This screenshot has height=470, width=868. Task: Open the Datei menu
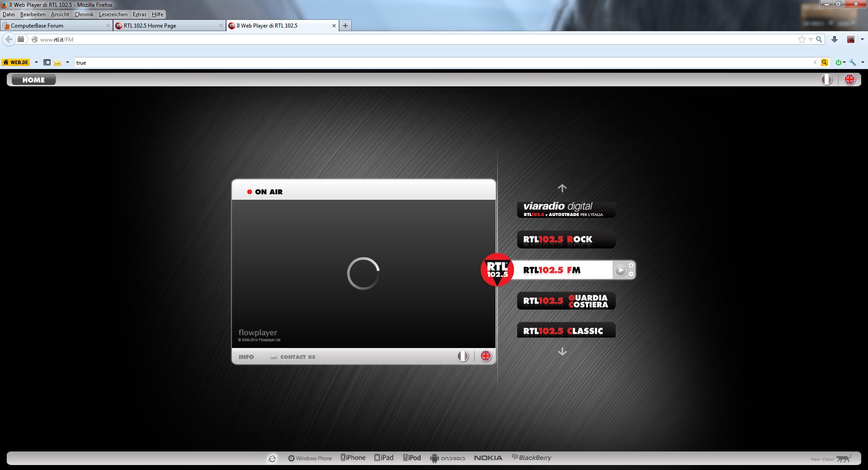click(9, 14)
